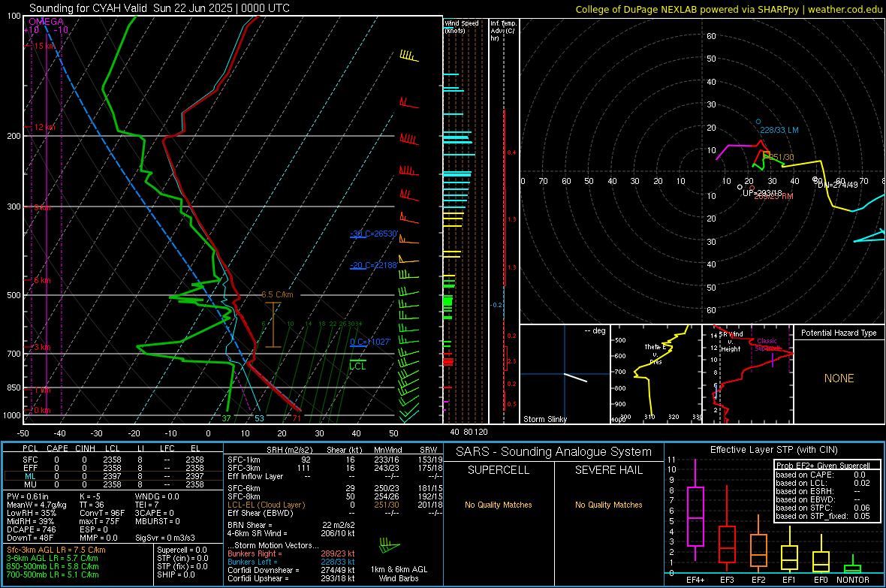The height and width of the screenshot is (588, 886).
Task: Click the SARS - Sounding Analogue System header
Action: click(554, 452)
